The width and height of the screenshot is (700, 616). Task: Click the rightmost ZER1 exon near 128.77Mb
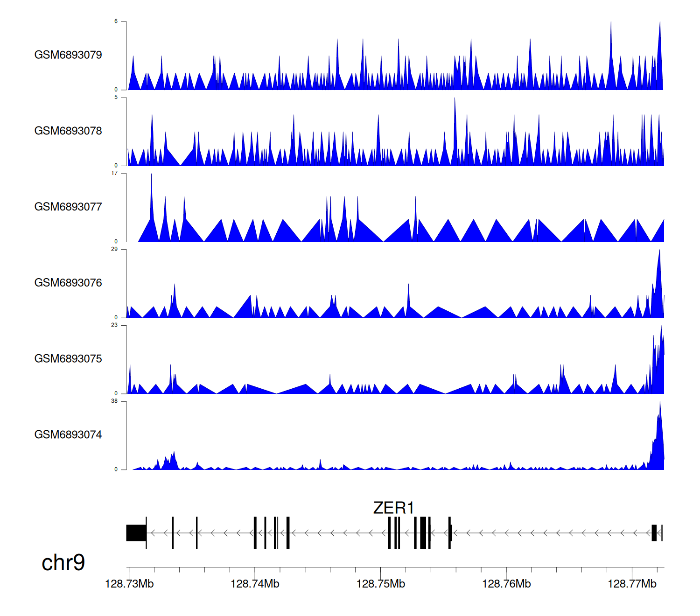pos(654,533)
